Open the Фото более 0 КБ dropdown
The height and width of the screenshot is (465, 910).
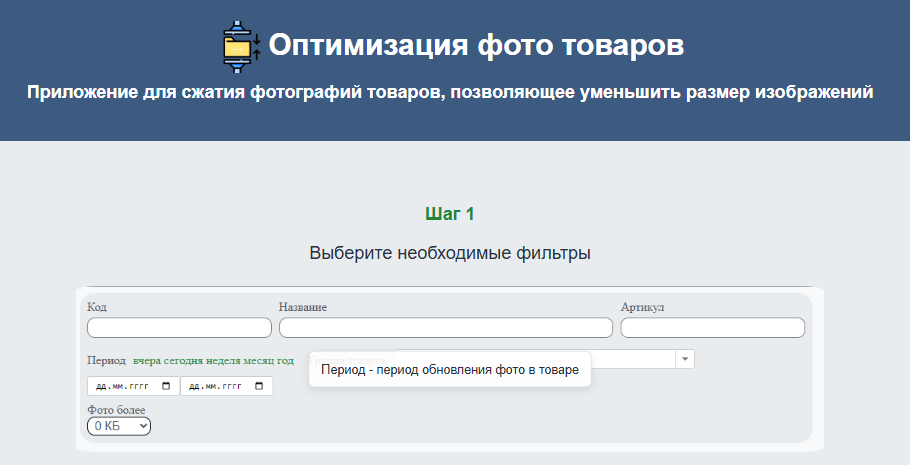(x=119, y=426)
